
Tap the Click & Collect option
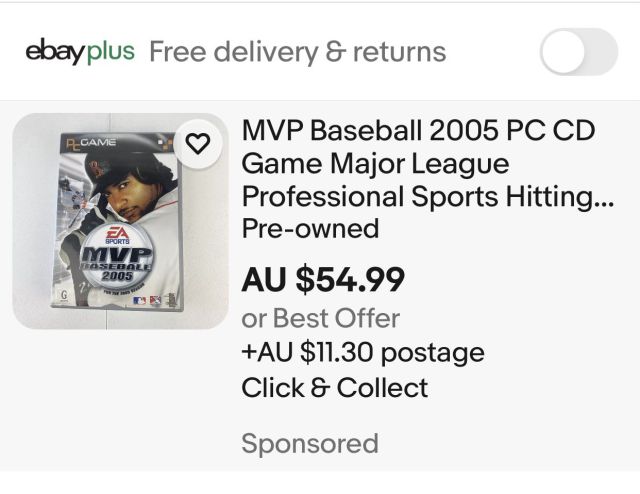(334, 387)
